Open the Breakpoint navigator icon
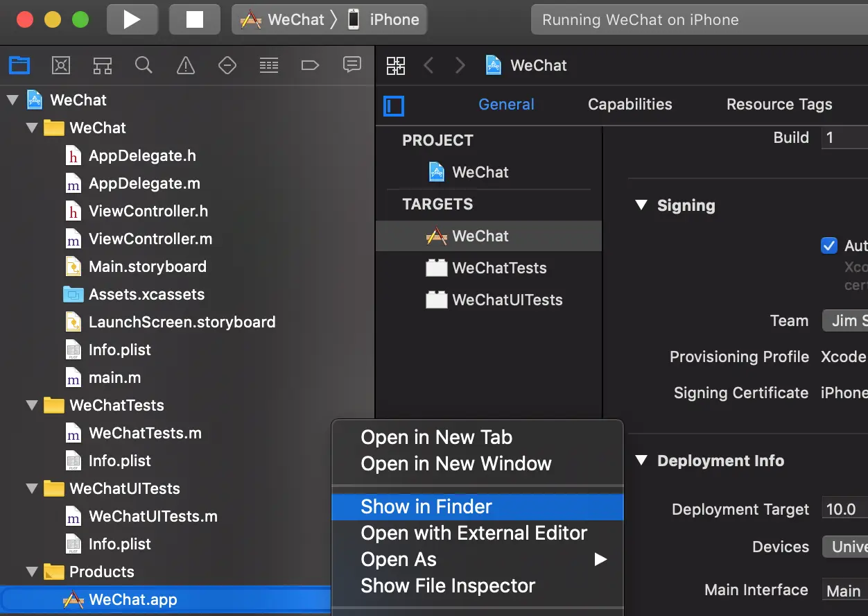 [310, 65]
